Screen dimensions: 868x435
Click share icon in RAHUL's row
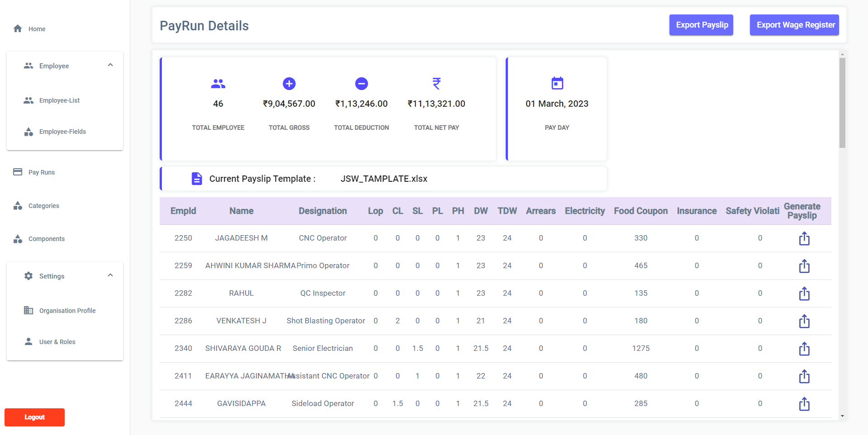coord(804,293)
